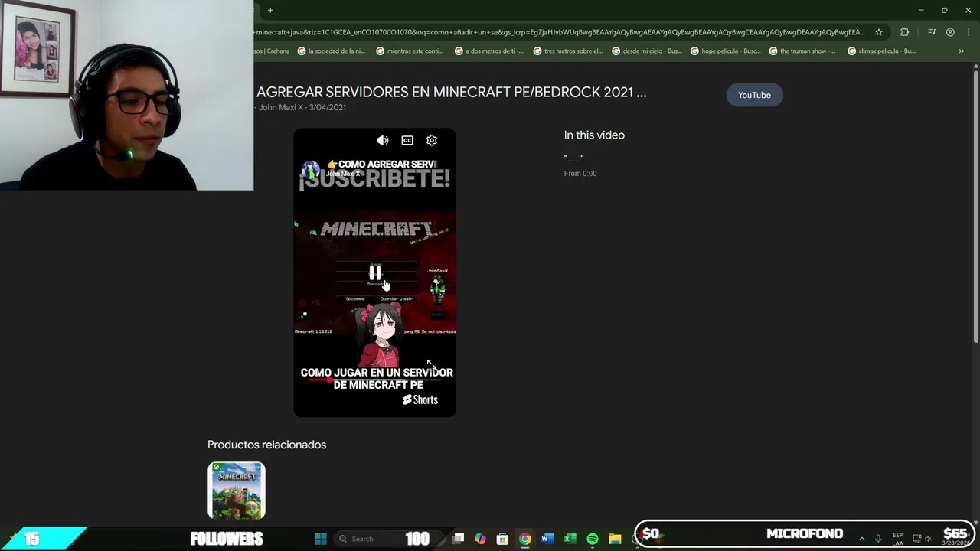The image size is (980, 551).
Task: Open 'tres metros sobre el...' bookmark
Action: coord(568,51)
